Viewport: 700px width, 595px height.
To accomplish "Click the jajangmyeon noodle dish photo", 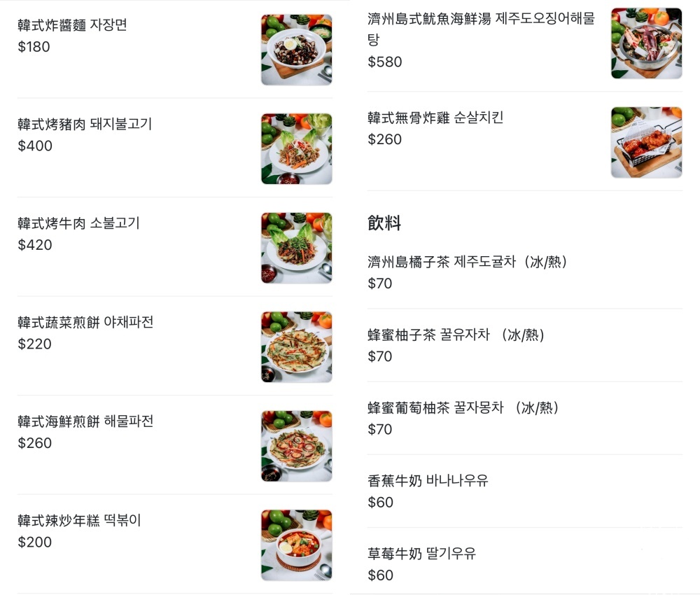I will point(296,50).
